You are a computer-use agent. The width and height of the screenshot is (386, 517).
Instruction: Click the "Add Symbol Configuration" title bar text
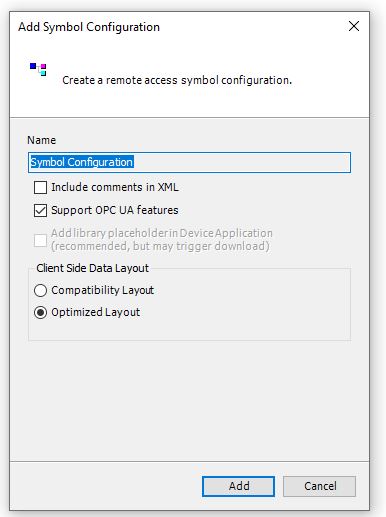(89, 27)
